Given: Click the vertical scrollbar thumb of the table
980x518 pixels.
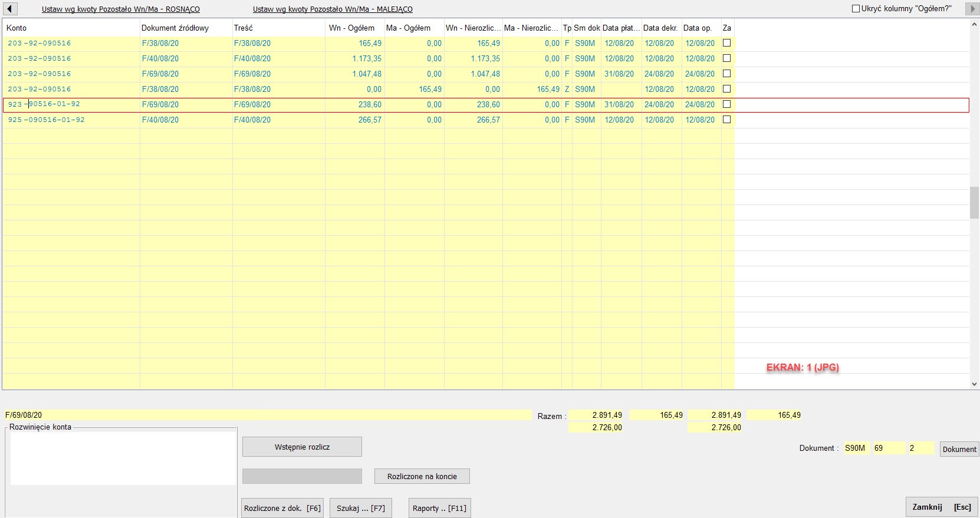Looking at the screenshot, I should point(974,203).
